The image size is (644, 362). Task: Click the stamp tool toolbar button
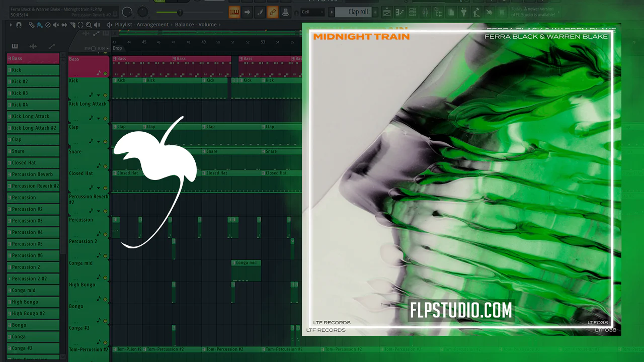point(285,12)
